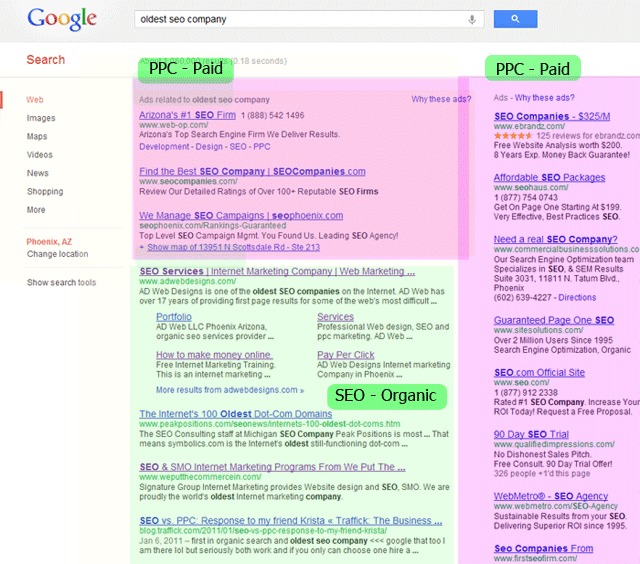Screen dimensions: 640x564
Task: Open The Internet's 100 Oldest Dot-Com Domains result
Action: tap(236, 414)
